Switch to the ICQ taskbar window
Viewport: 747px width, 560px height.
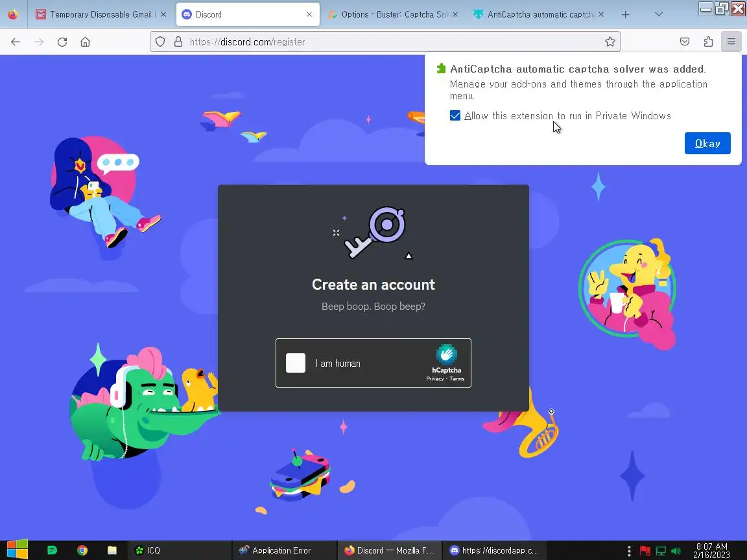[179, 550]
